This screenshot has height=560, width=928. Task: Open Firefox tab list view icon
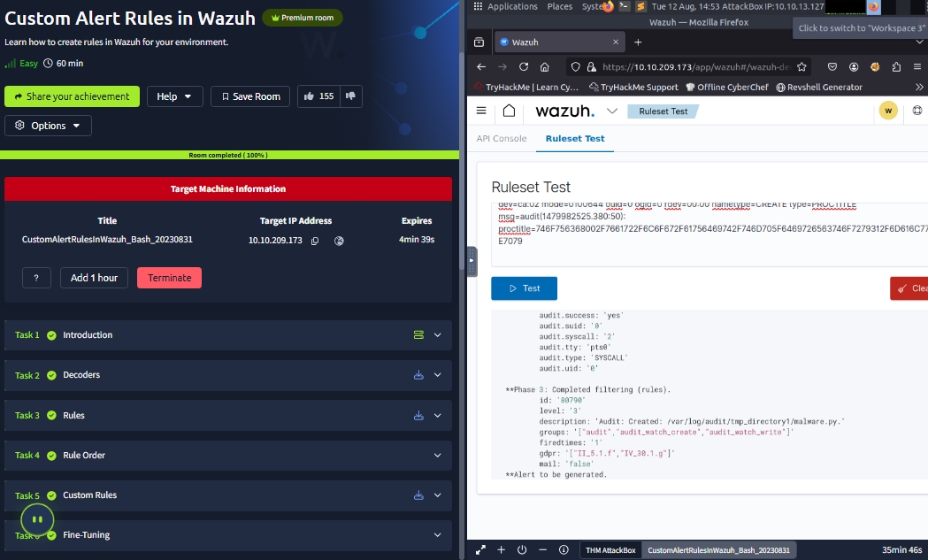point(479,42)
